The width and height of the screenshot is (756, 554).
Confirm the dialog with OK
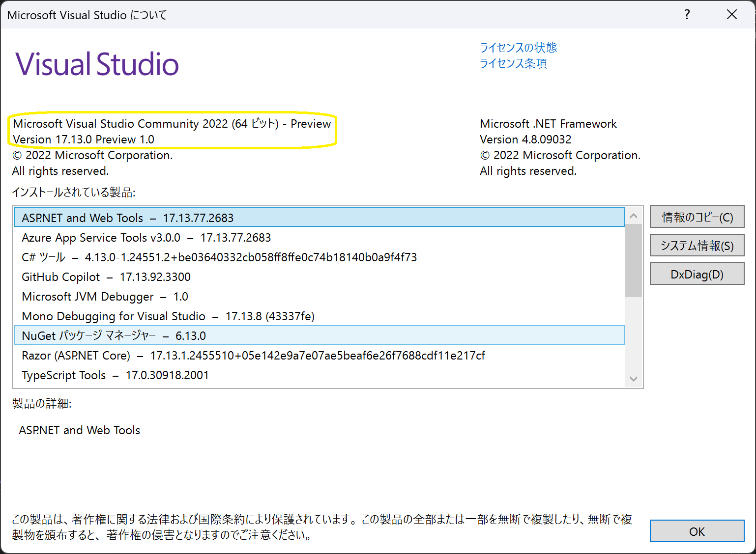tap(697, 531)
